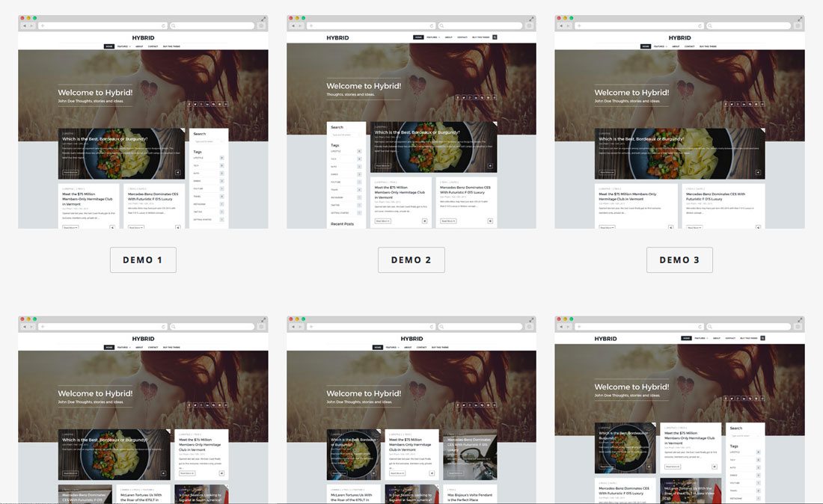Click the back arrow in the Demo 2 browser bar

tap(293, 25)
